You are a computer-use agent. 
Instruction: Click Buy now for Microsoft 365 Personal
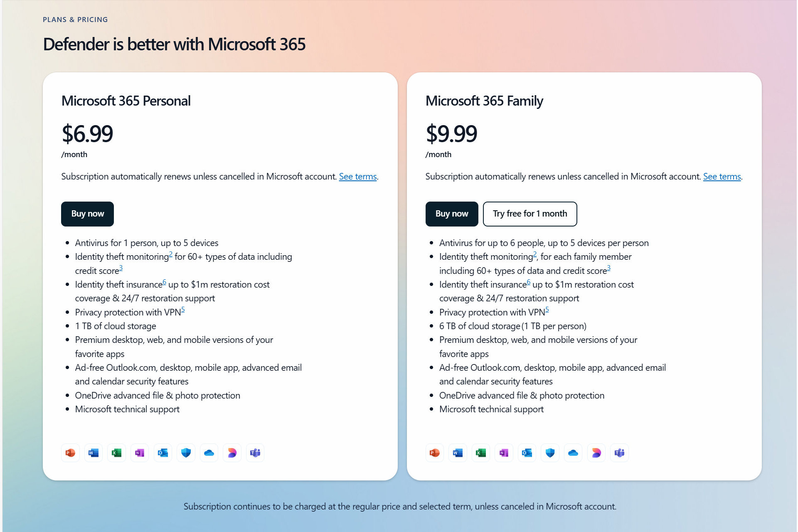tap(87, 213)
